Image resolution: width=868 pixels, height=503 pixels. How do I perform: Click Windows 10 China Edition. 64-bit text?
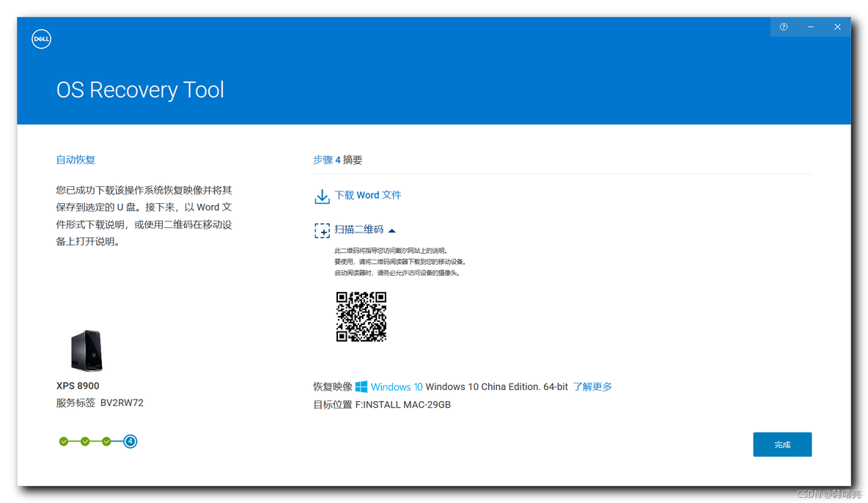click(496, 386)
